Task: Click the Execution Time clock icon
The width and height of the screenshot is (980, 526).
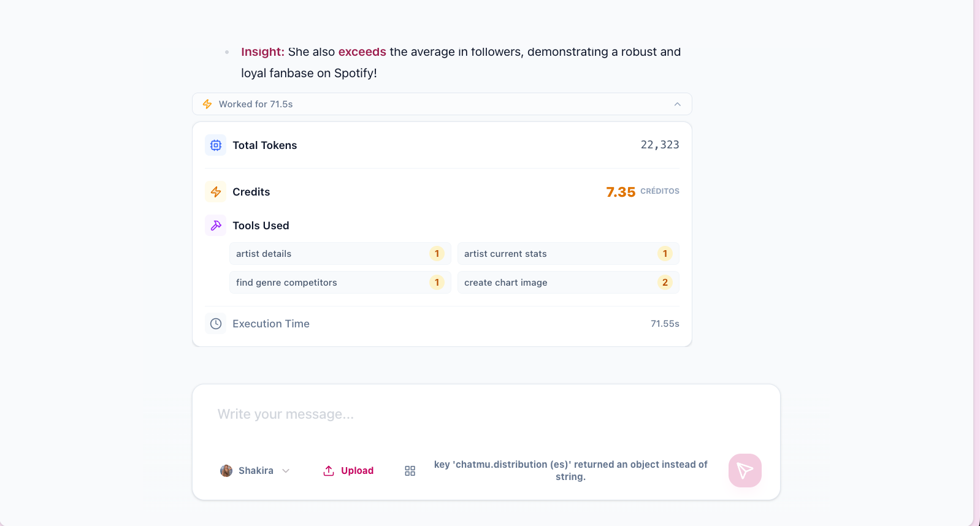Action: click(x=215, y=323)
